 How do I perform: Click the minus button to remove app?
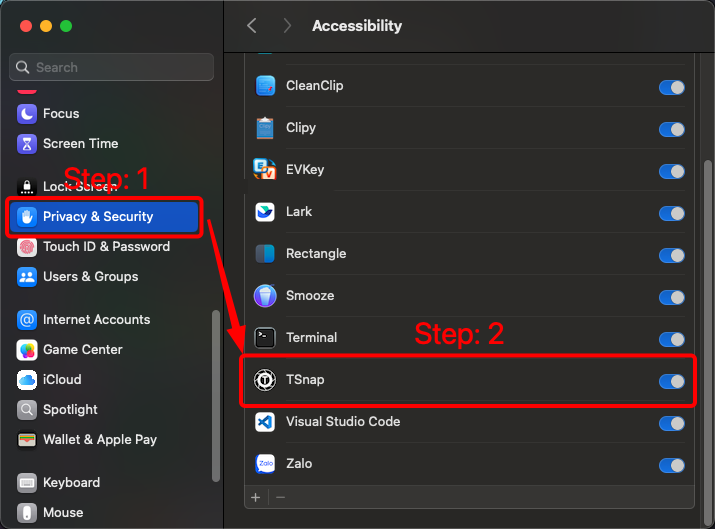coord(280,497)
